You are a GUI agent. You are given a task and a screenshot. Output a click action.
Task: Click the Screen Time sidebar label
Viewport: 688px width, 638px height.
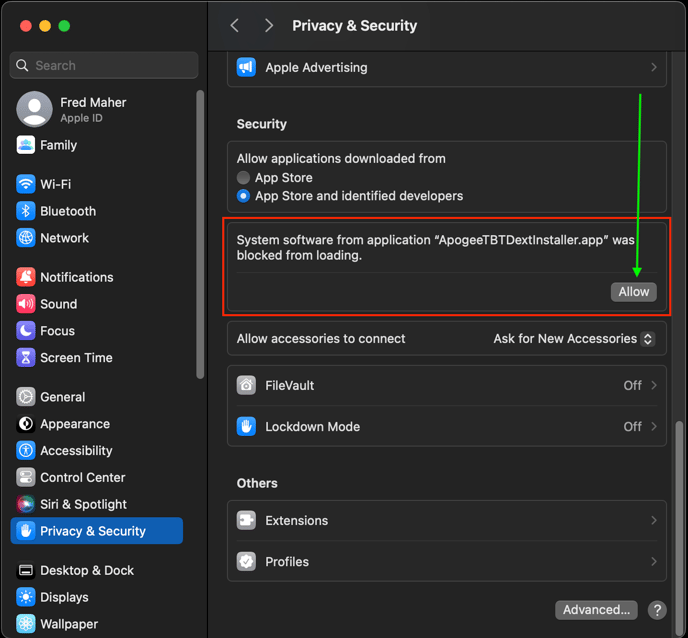(x=76, y=358)
